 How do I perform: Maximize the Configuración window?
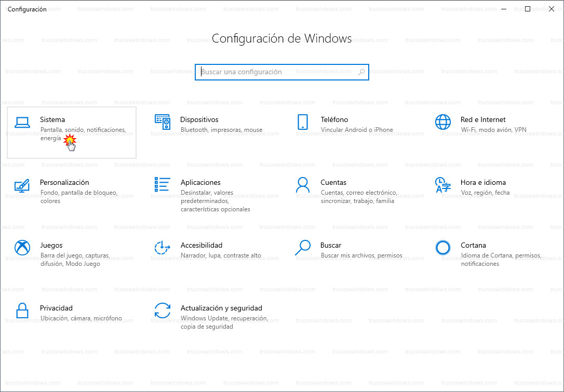pyautogui.click(x=528, y=9)
